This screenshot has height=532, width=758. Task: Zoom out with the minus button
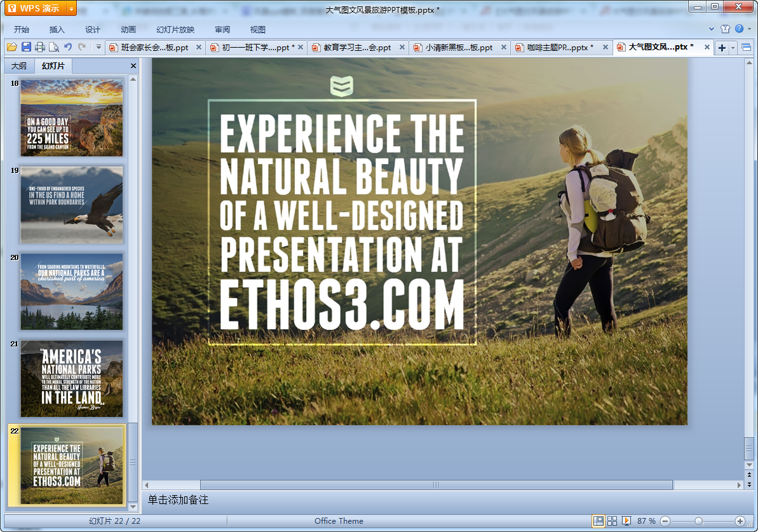click(665, 521)
